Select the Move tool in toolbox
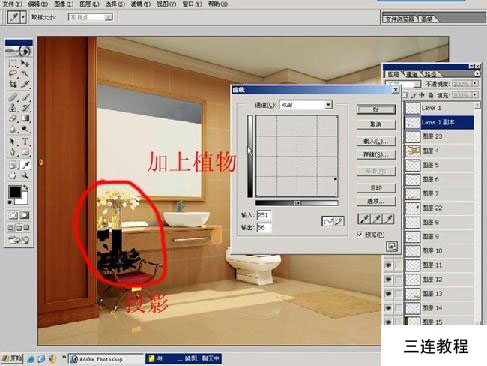The width and height of the screenshot is (487, 366). 25,63
